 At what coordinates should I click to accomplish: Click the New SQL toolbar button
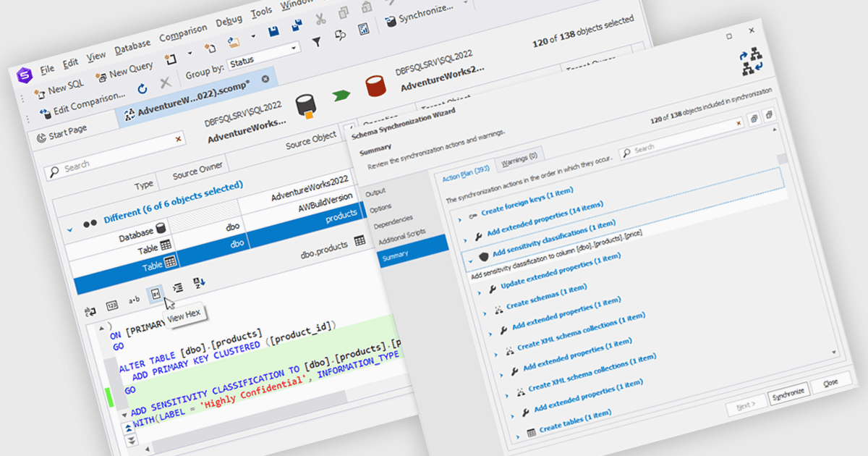tap(59, 88)
